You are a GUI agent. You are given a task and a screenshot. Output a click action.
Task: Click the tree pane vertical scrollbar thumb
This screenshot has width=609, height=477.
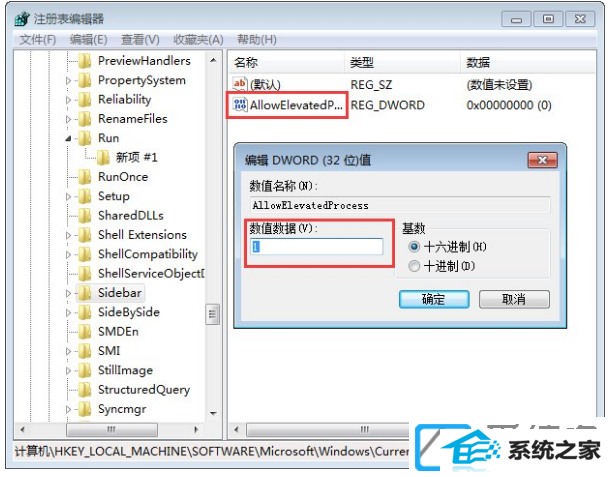[x=212, y=314]
